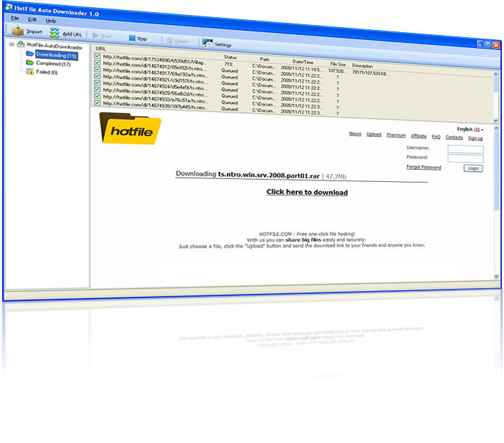Screen dimensions: 504x443
Task: Open the News link on hotfile page
Action: coord(356,133)
